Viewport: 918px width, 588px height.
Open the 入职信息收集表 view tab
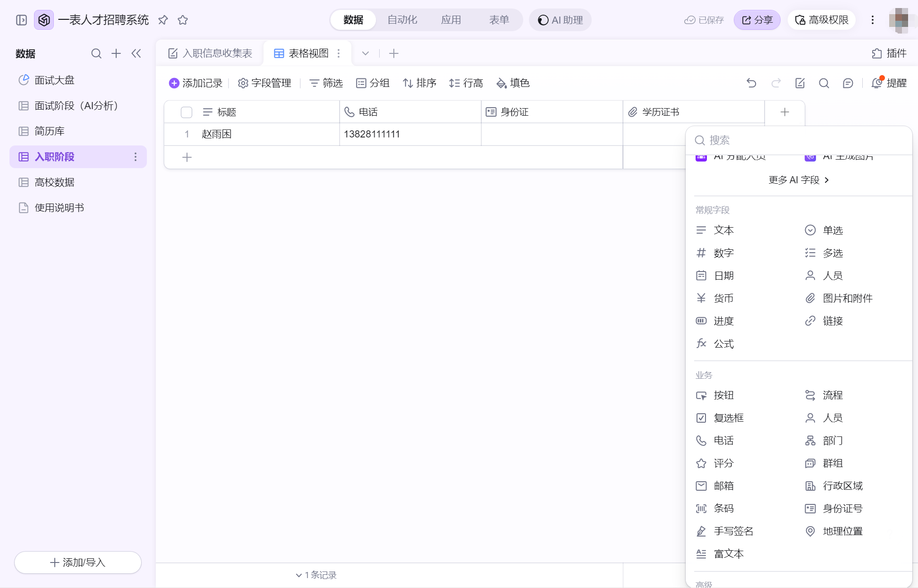211,53
